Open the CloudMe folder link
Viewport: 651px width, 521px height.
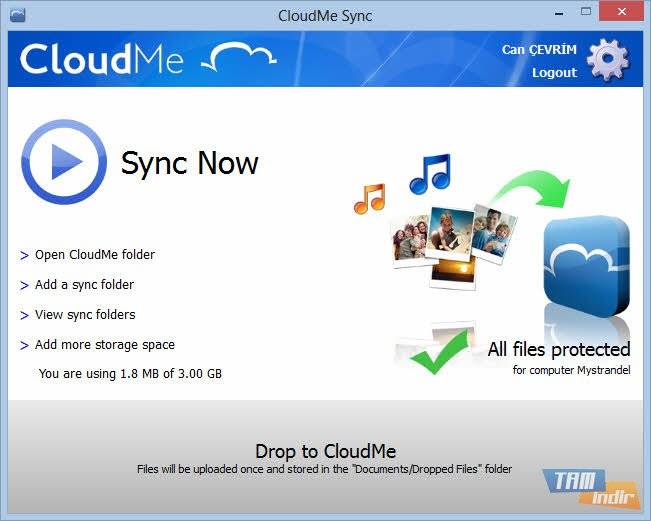click(x=95, y=255)
